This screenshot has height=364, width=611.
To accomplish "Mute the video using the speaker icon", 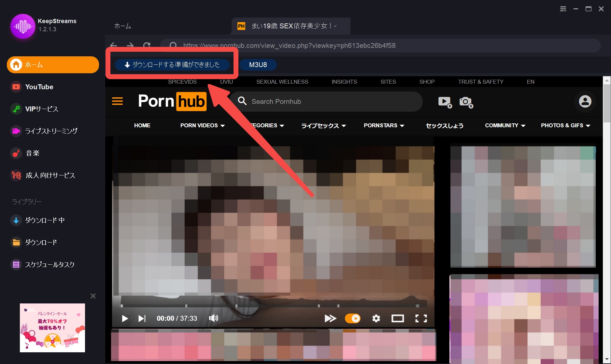I will (213, 318).
